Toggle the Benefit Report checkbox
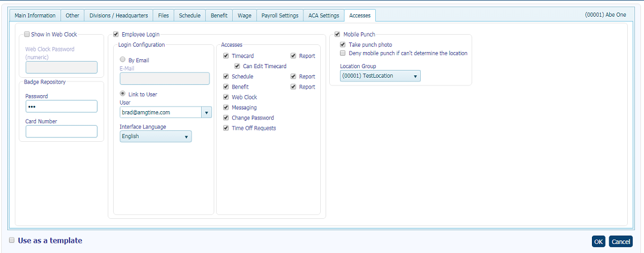This screenshot has width=644, height=253. point(293,87)
